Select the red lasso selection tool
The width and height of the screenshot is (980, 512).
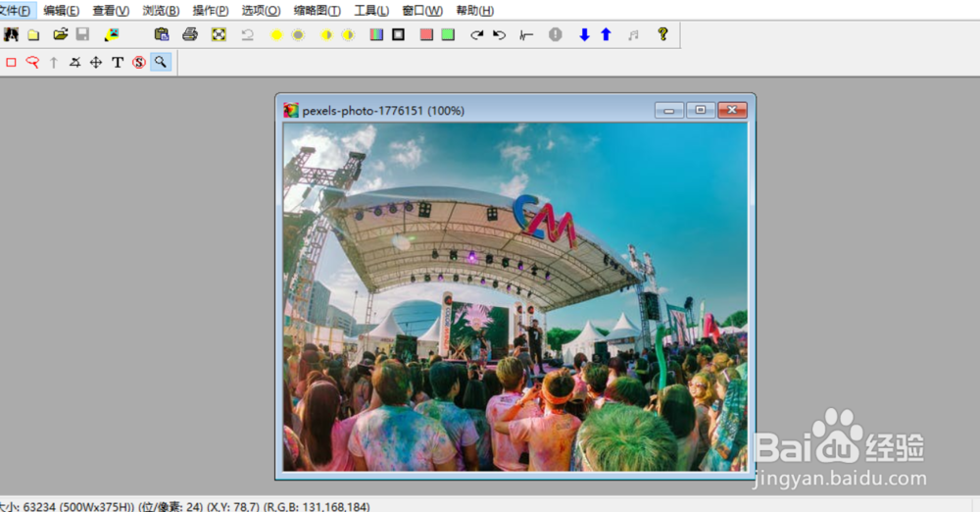pos(32,62)
